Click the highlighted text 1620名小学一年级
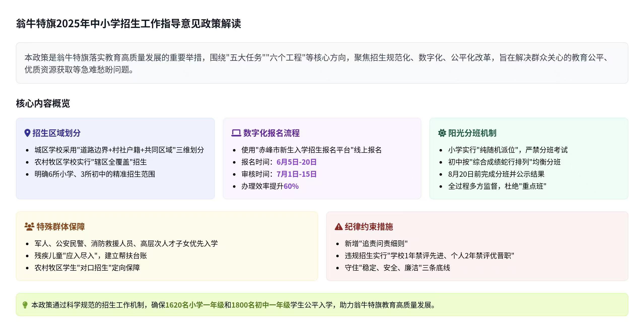Screen dimensions: 644x328 pyautogui.click(x=194, y=305)
